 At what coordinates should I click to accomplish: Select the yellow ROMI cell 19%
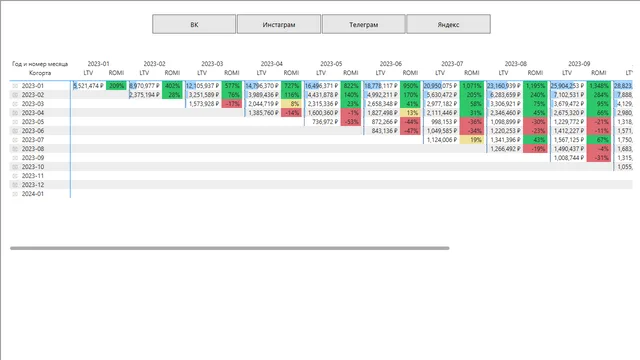[x=471, y=140]
